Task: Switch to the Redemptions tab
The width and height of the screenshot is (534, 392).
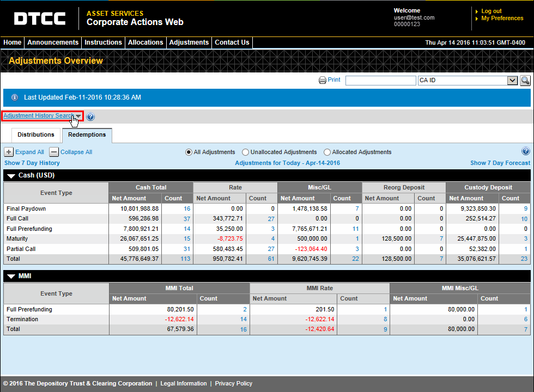Action: pos(87,135)
